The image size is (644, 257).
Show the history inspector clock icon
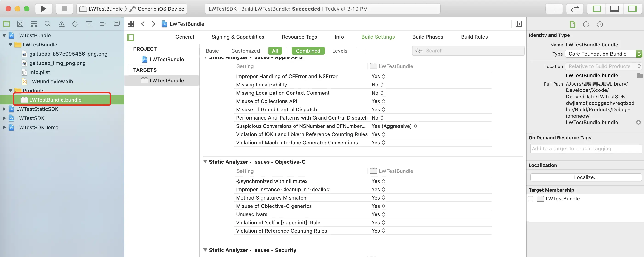(586, 24)
